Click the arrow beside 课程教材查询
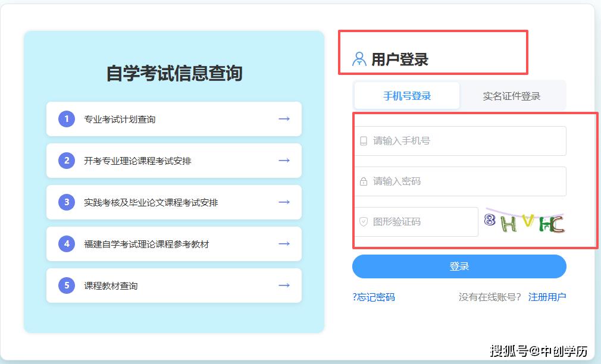Viewport: 601px width, 364px height. [284, 285]
